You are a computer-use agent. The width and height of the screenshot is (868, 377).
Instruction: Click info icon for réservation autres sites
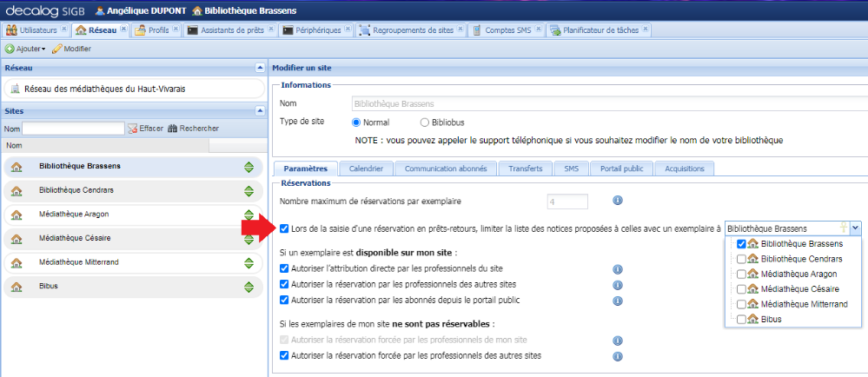pyautogui.click(x=618, y=285)
